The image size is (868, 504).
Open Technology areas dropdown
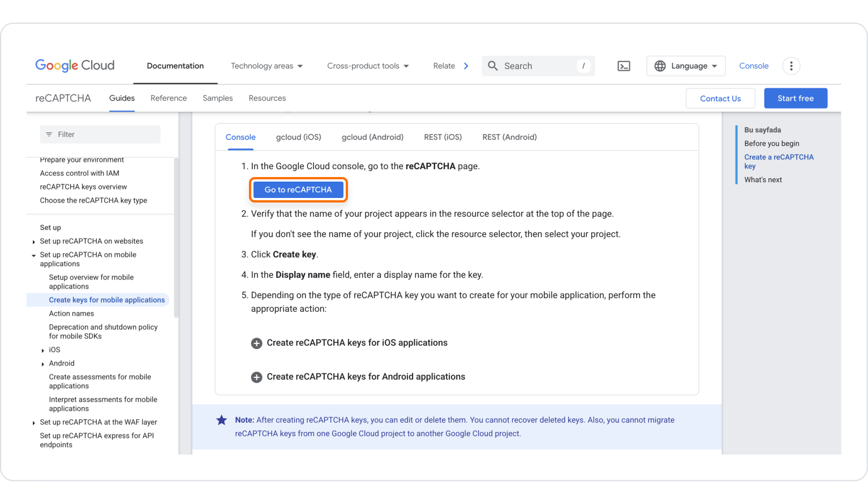pyautogui.click(x=267, y=66)
